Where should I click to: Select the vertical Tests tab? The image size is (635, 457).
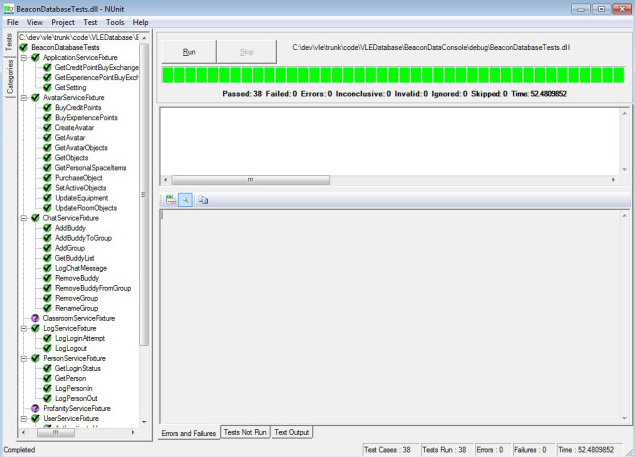[9, 43]
